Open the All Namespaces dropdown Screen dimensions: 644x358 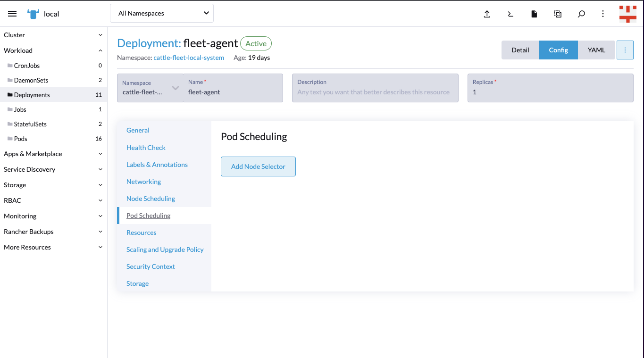[x=162, y=13]
